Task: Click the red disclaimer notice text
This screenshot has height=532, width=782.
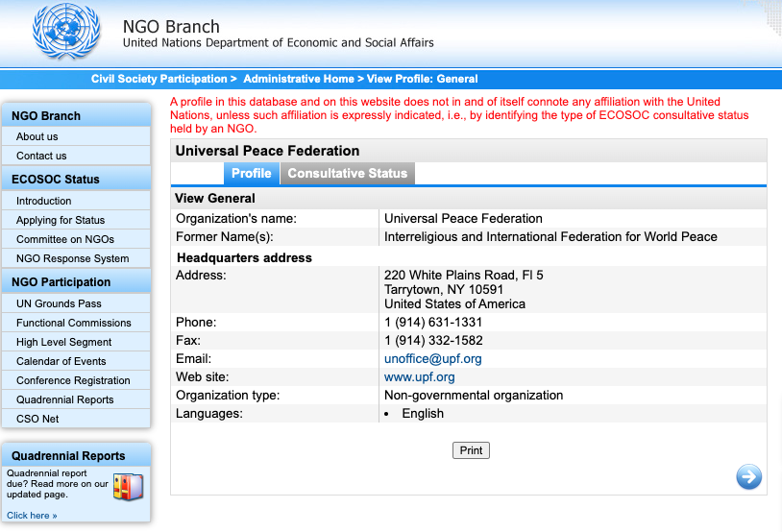Action: (459, 115)
